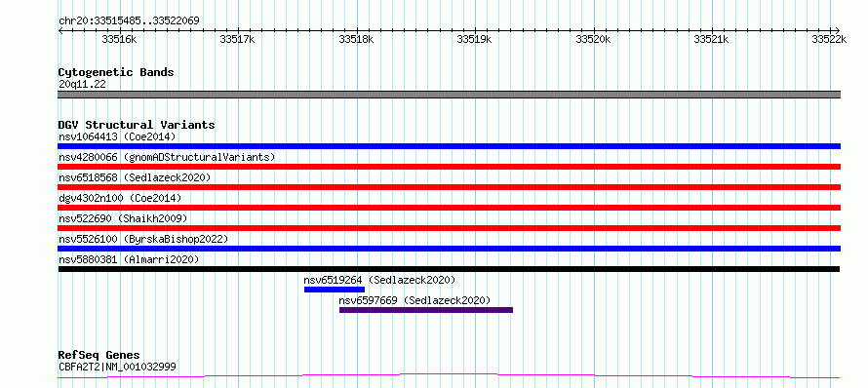Click the 33520k ruler position

click(x=593, y=39)
